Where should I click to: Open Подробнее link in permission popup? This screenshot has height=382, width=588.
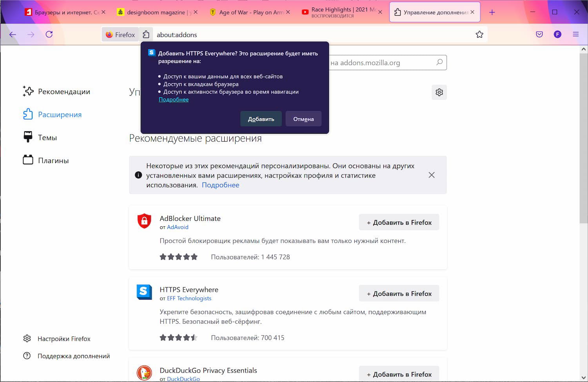(174, 100)
